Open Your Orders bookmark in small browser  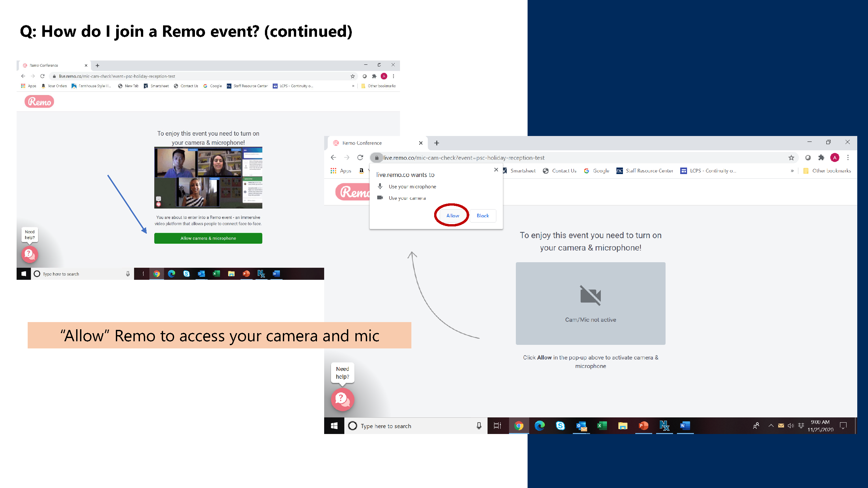click(54, 86)
